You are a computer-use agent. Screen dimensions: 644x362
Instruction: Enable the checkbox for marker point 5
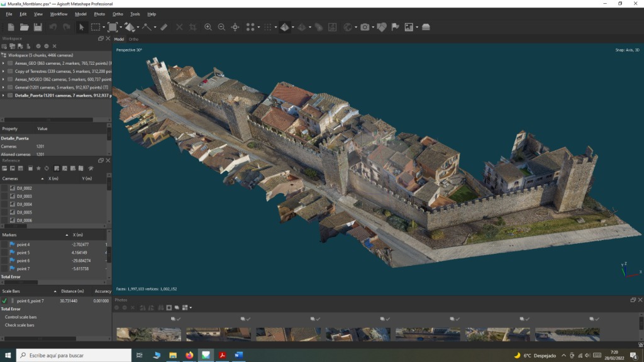click(x=4, y=253)
